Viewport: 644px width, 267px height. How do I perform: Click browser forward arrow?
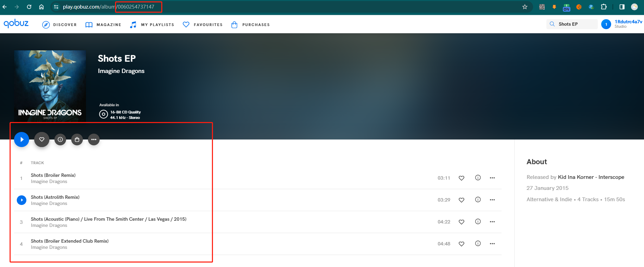point(17,7)
